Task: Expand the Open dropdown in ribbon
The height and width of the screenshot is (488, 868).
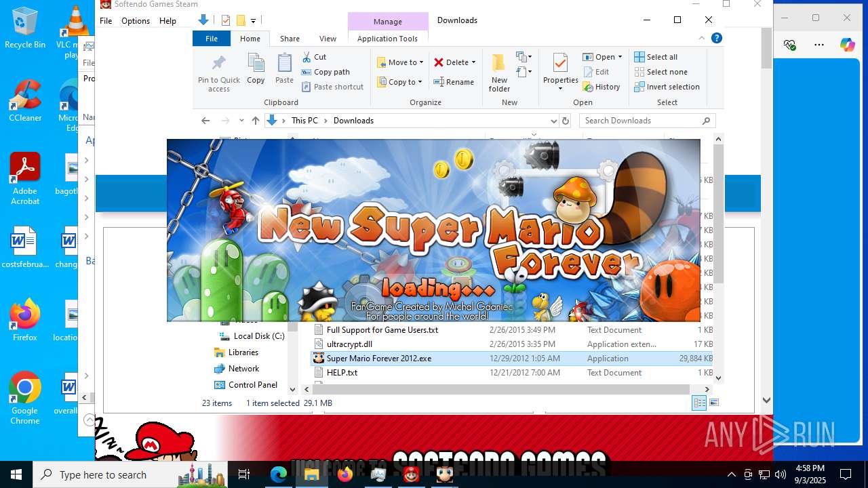Action: coord(620,57)
